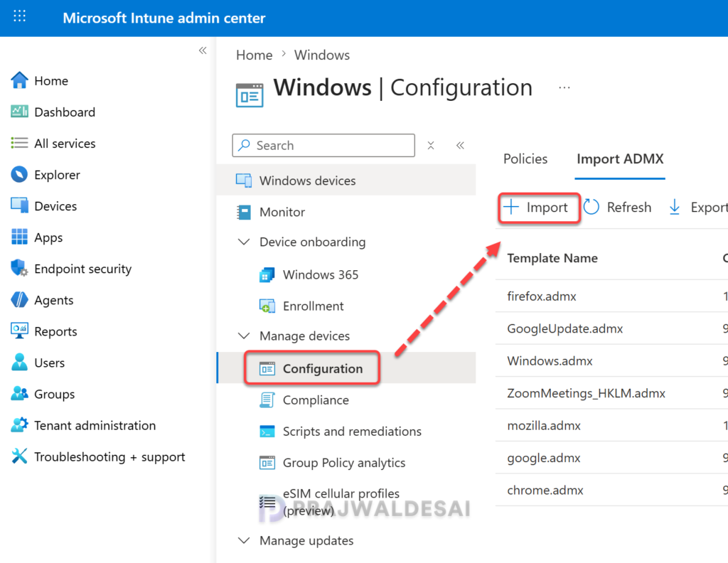Viewport: 728px width, 563px height.
Task: Click the Search input field
Action: click(x=323, y=145)
